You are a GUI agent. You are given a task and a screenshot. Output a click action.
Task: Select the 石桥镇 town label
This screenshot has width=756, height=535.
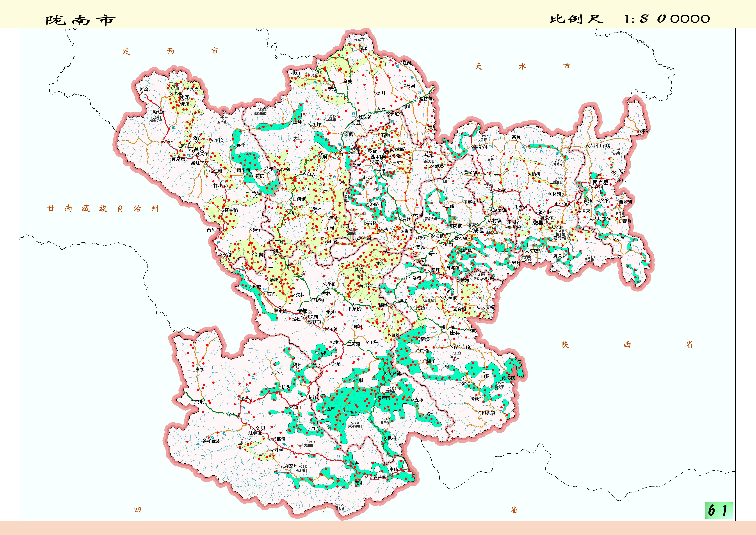coord(346,134)
